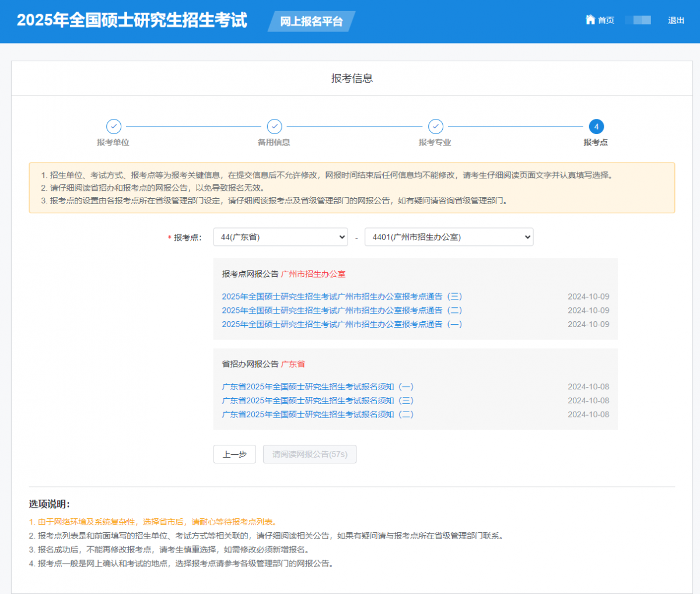Click the blurred username in header
This screenshot has height=594, width=700.
tap(638, 20)
